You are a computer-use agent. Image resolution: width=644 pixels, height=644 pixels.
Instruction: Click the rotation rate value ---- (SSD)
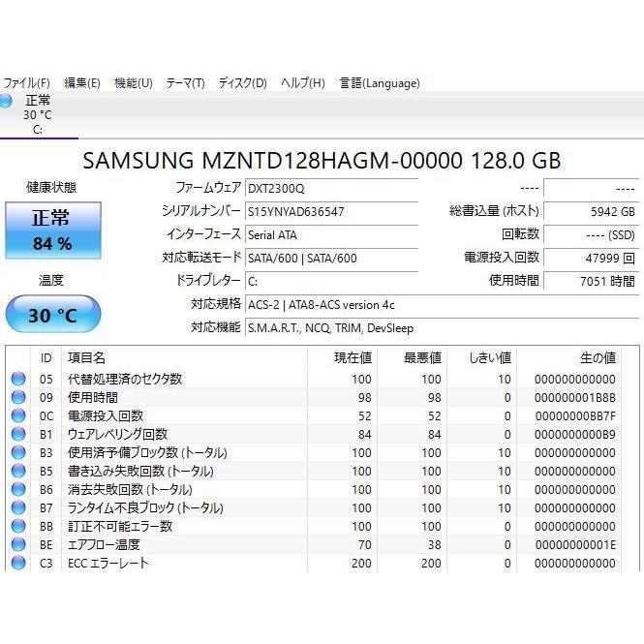point(591,235)
